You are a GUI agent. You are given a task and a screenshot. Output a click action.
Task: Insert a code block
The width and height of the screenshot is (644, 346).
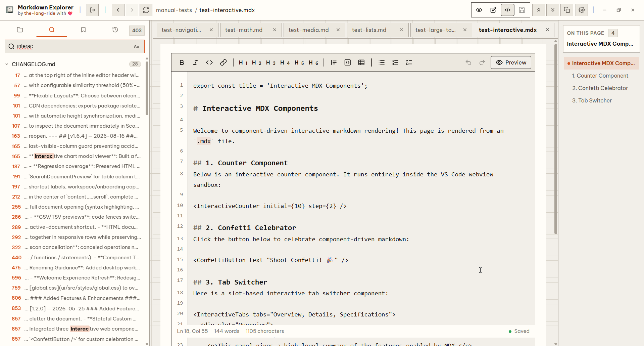(x=348, y=62)
